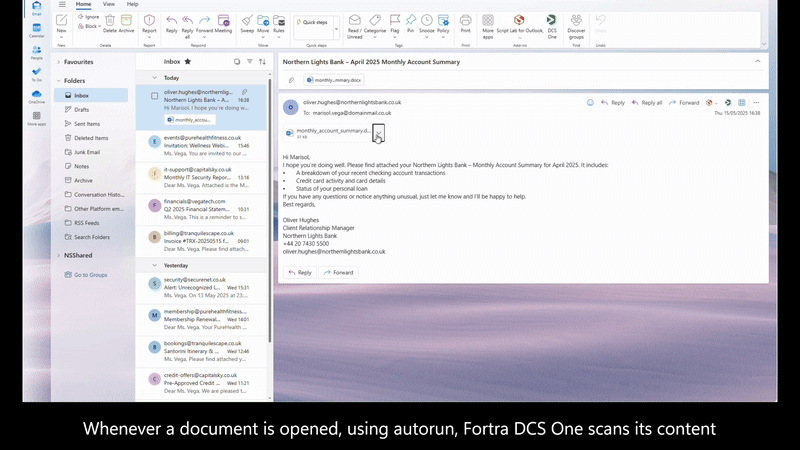Image resolution: width=800 pixels, height=450 pixels.
Task: Click Ignore in the ribbon
Action: 88,17
